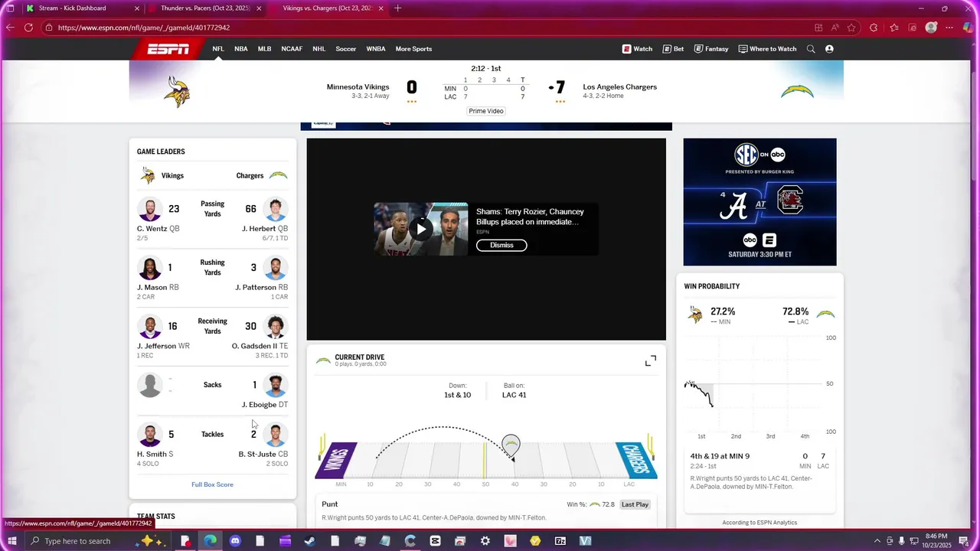Open ESPN site search magnifier
980x551 pixels.
pyautogui.click(x=811, y=49)
